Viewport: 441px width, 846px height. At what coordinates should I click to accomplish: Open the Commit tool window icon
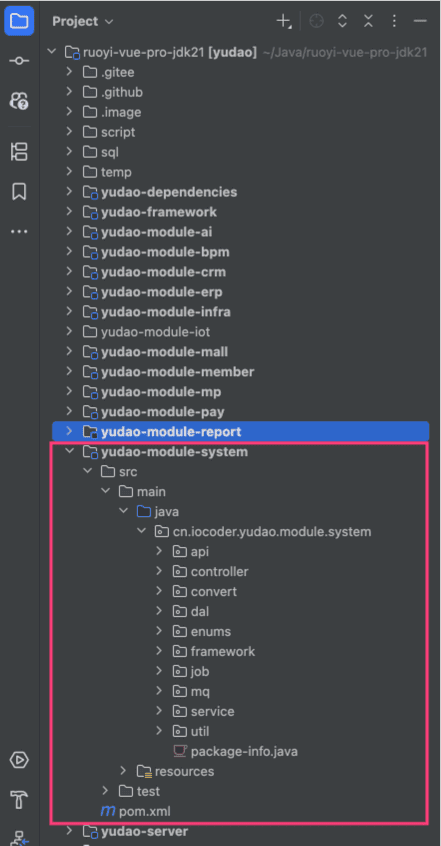pyautogui.click(x=19, y=61)
